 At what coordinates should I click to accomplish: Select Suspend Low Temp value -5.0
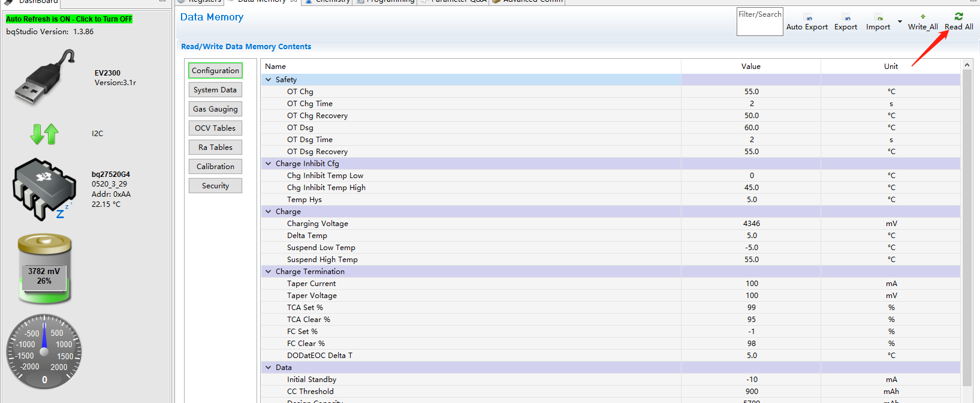(x=751, y=248)
